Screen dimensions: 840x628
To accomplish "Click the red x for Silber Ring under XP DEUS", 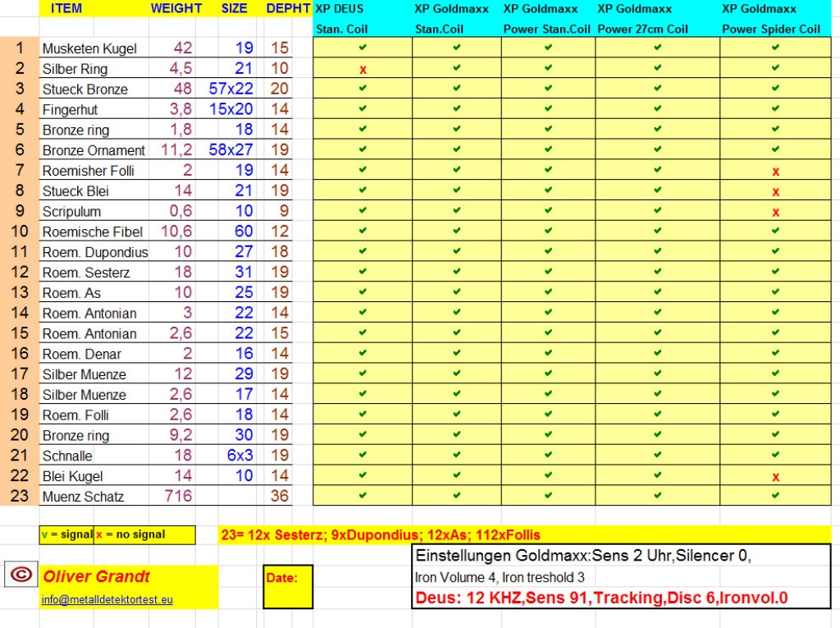I will tap(363, 70).
